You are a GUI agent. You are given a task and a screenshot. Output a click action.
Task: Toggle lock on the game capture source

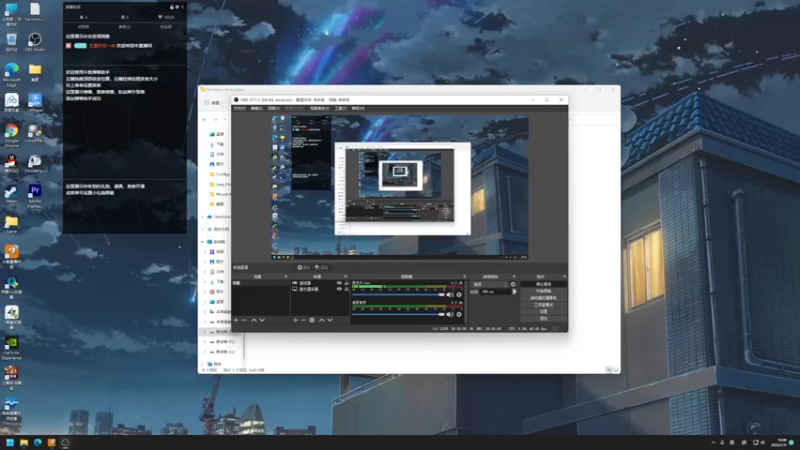tap(346, 283)
